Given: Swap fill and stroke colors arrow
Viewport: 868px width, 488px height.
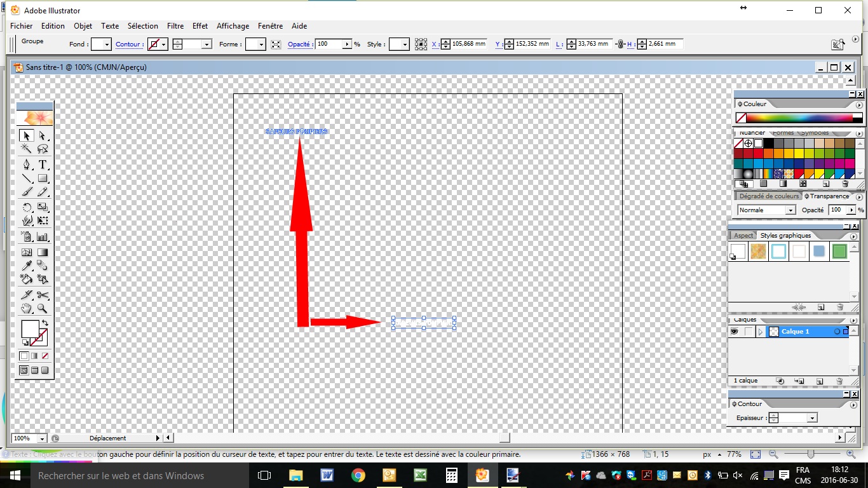Looking at the screenshot, I should pos(44,323).
